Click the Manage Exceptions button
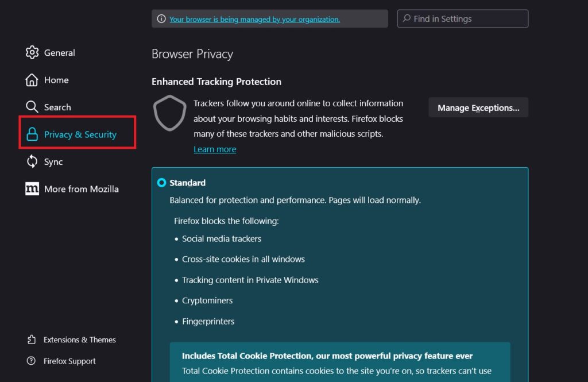This screenshot has height=382, width=588. point(478,107)
